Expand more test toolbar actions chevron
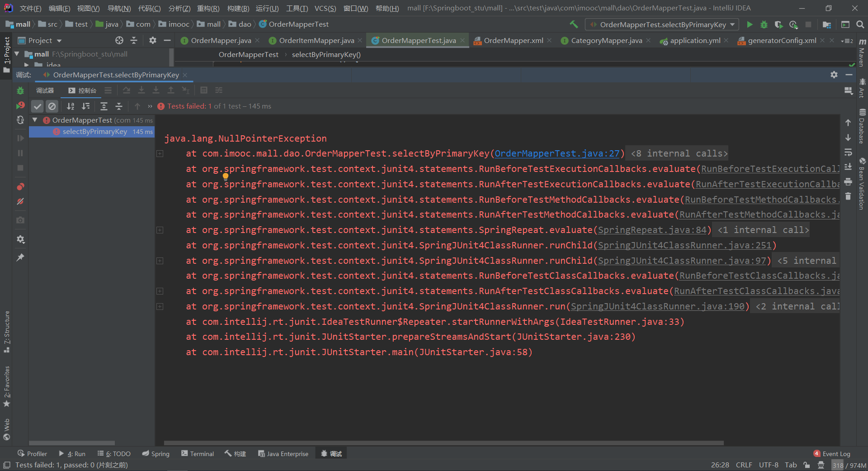The image size is (868, 471). pyautogui.click(x=150, y=106)
